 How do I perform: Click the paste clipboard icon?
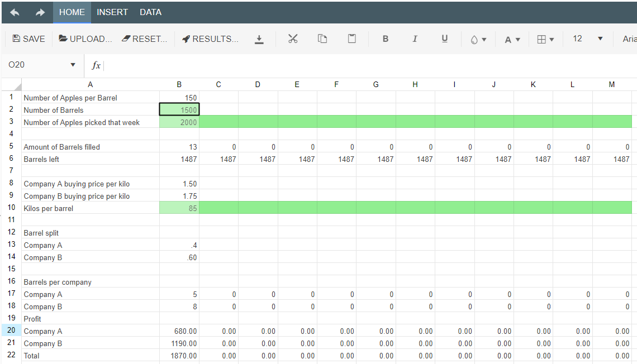coord(352,39)
